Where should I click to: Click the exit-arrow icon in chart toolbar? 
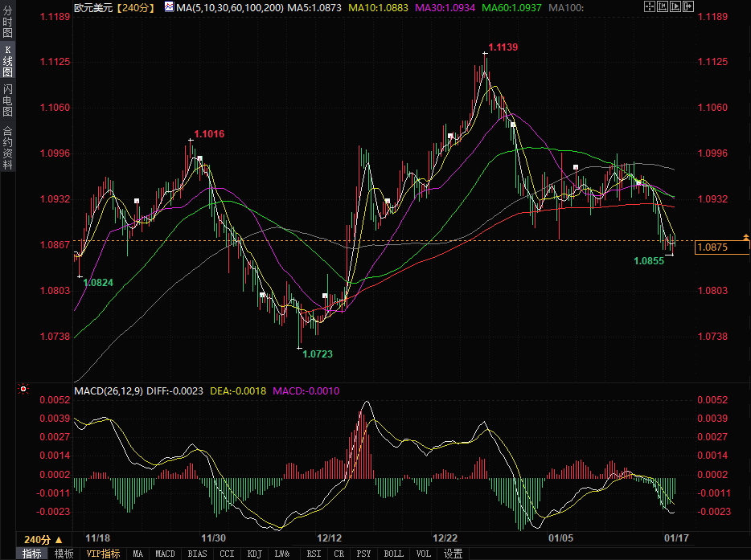pyautogui.click(x=688, y=6)
